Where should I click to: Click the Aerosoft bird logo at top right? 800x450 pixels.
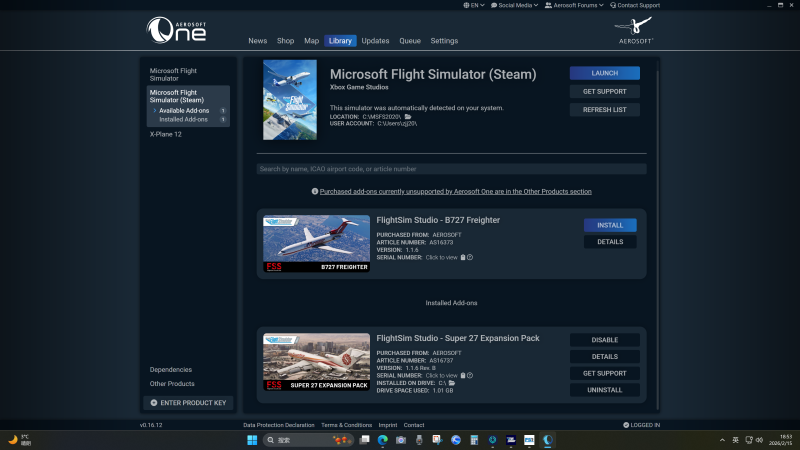coord(634,30)
